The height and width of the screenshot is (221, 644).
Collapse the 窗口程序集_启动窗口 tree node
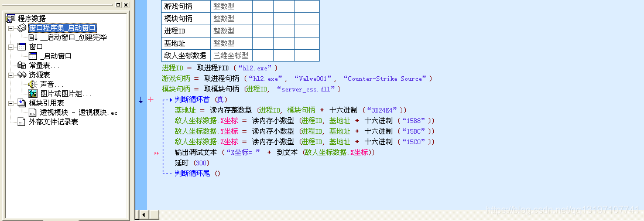[11, 28]
